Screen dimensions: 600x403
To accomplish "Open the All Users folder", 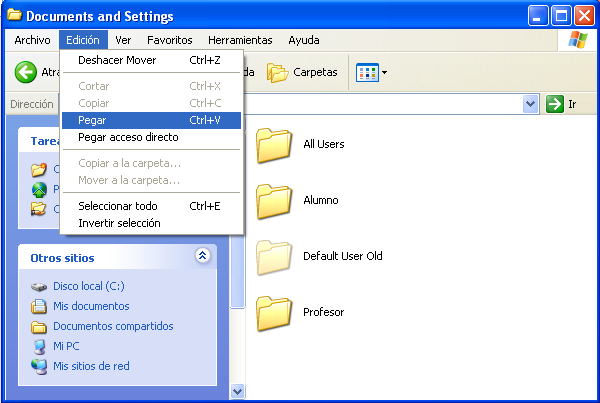I will (272, 144).
